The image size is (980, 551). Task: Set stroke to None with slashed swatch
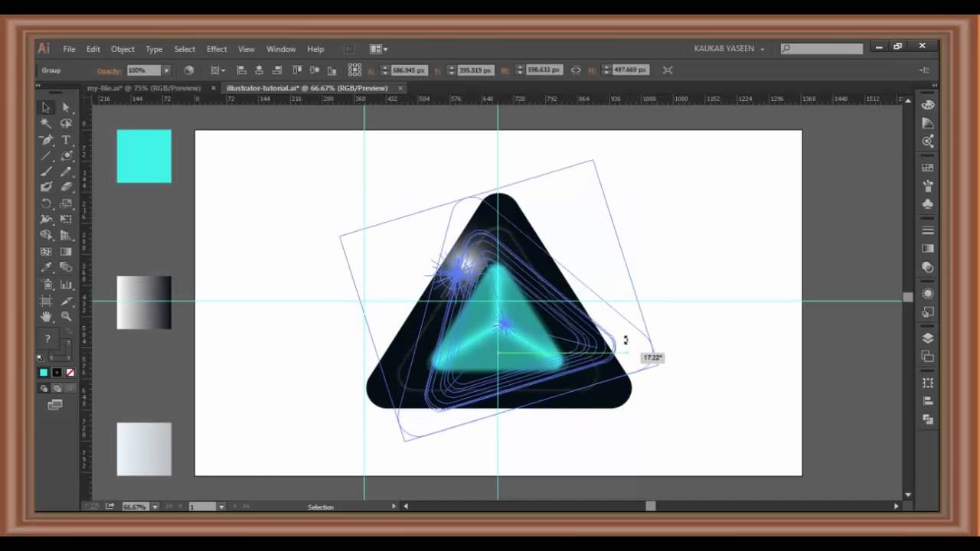(70, 373)
